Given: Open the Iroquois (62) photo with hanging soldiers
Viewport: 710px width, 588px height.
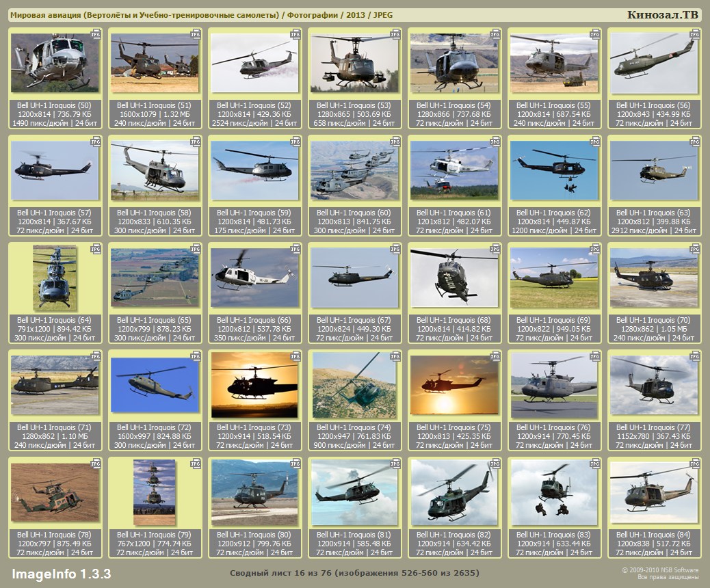Looking at the screenshot, I should click(x=554, y=170).
